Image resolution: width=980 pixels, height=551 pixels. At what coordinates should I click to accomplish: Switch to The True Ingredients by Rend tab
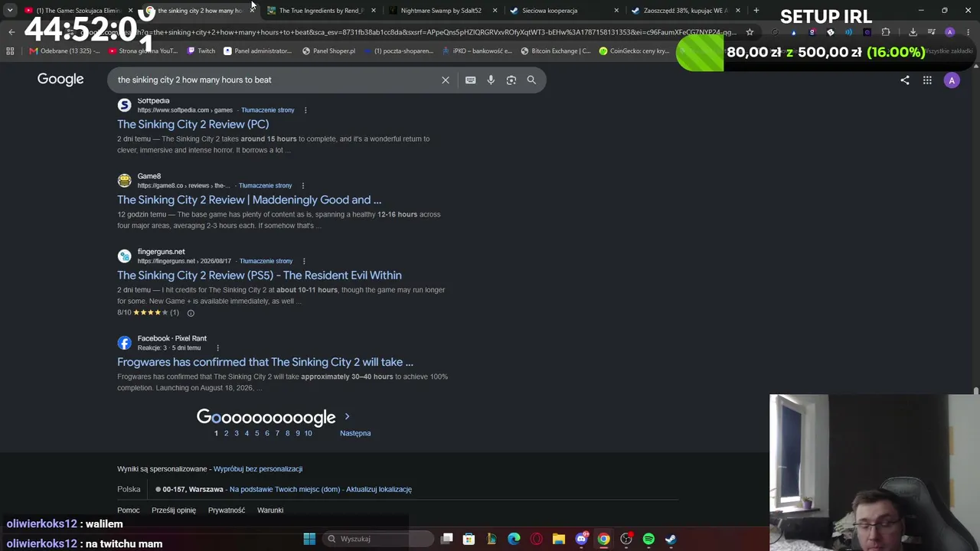(x=320, y=11)
